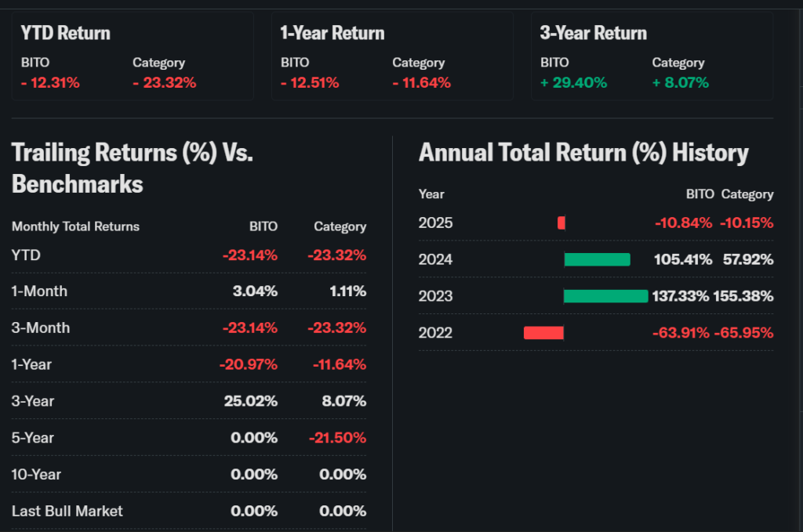This screenshot has height=532, width=803.
Task: Select the Trailing Returns Vs. Benchmarks heading
Action: [133, 168]
